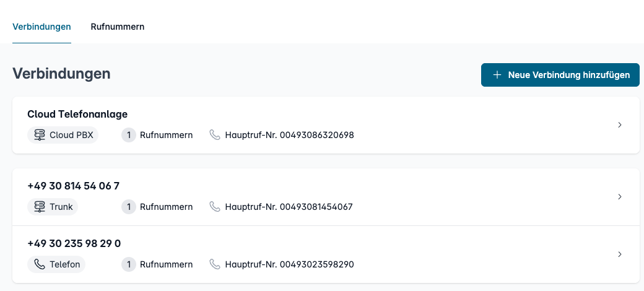
Task: Click the Rufnummern count badge for Cloud Telefonanlage
Action: coord(129,135)
